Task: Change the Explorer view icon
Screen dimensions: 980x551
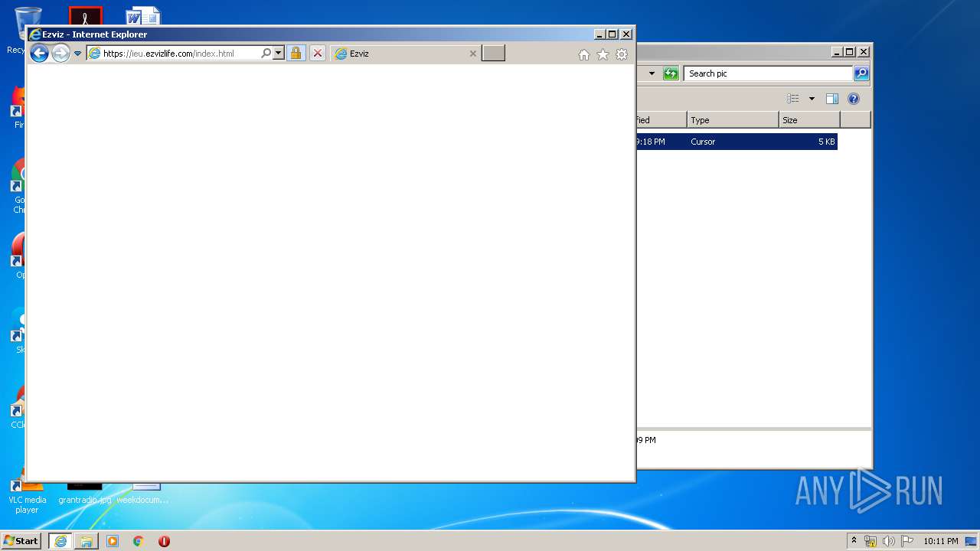Action: pyautogui.click(x=793, y=99)
